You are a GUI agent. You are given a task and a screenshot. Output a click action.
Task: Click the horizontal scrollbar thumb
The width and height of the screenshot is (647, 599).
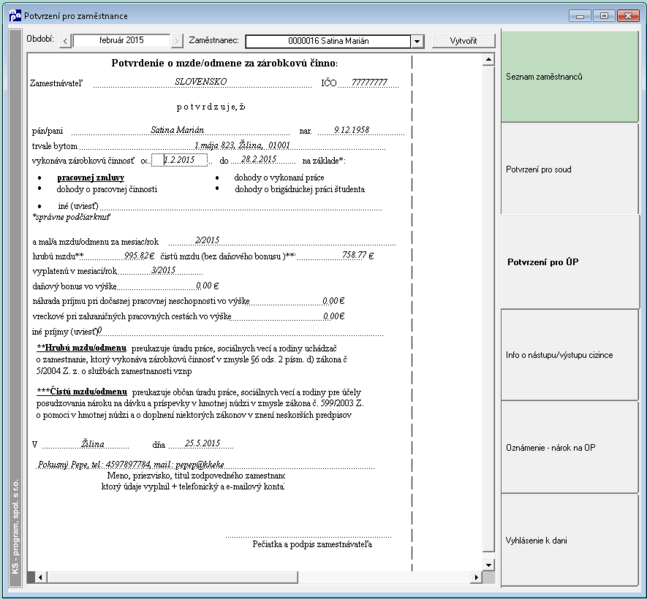(172, 577)
